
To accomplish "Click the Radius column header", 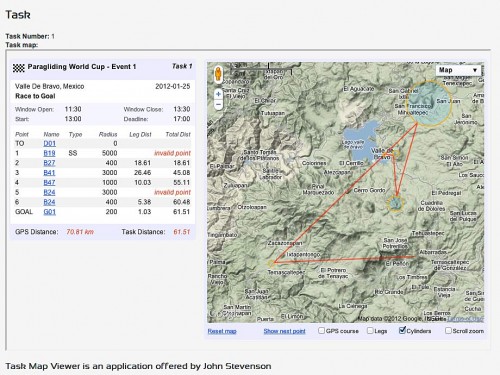I will click(108, 134).
